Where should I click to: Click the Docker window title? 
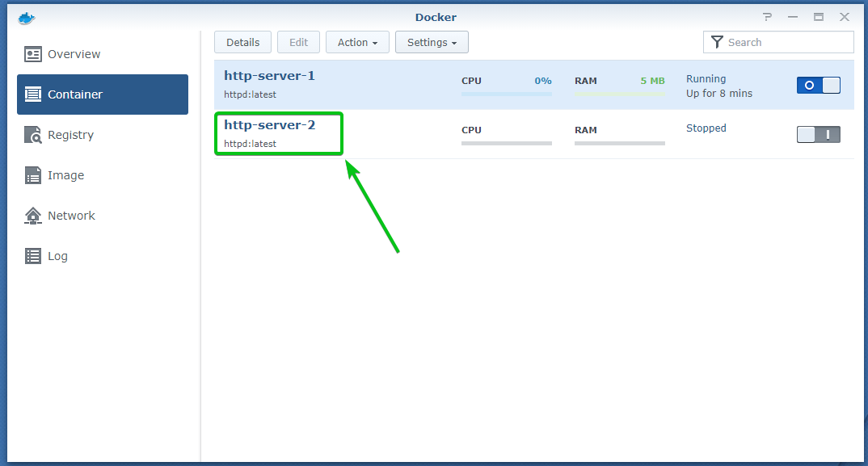436,17
